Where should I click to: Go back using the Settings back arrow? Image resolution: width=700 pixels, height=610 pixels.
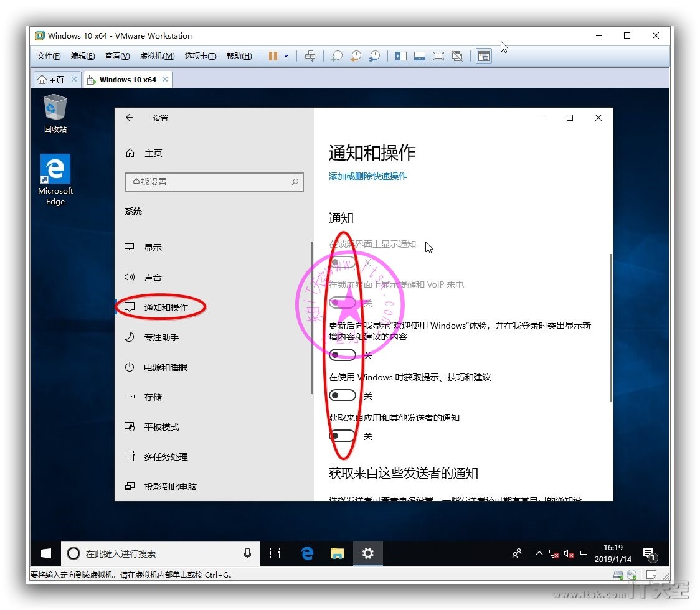click(130, 118)
